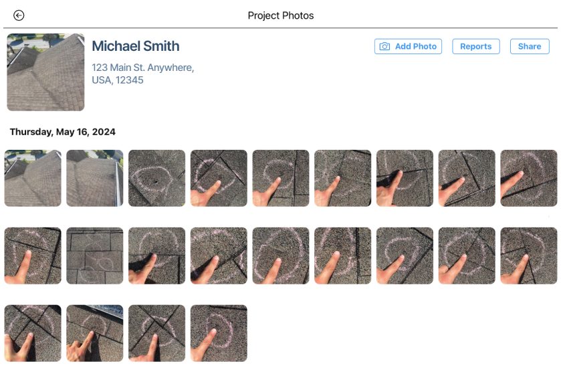The height and width of the screenshot is (392, 561).
Task: Click the 123 Main St. address text
Action: 142,74
